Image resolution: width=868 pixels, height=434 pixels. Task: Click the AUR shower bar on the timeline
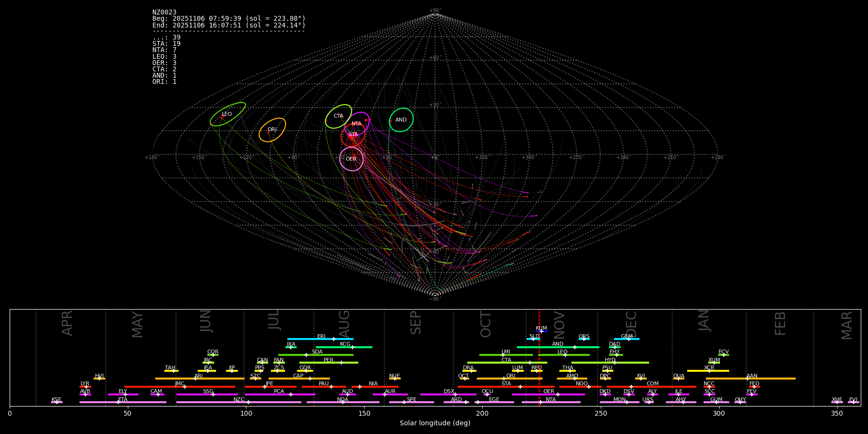(x=390, y=394)
